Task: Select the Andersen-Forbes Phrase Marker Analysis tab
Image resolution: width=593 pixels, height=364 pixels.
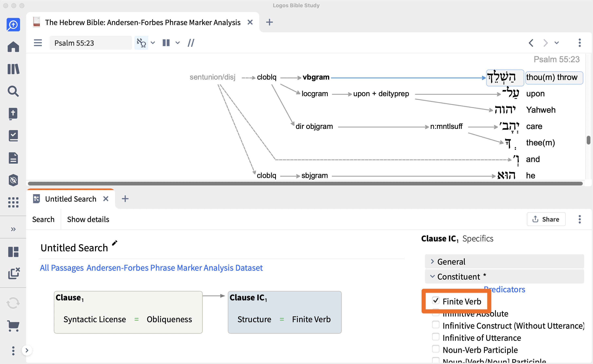Action: (x=142, y=22)
